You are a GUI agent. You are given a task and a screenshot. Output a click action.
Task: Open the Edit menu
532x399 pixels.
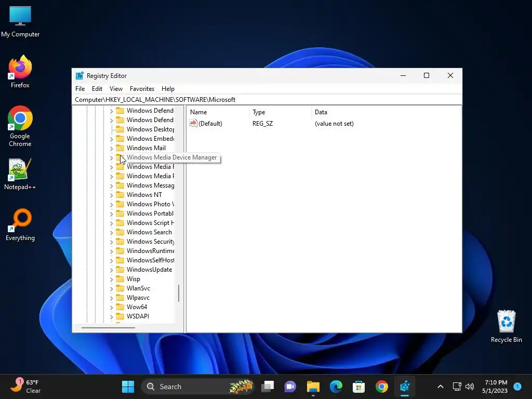97,88
